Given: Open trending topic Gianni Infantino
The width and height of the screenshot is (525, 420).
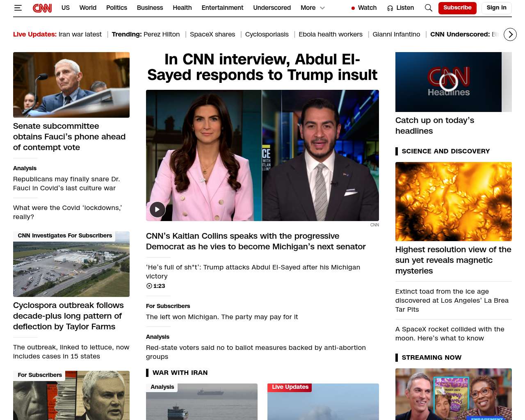Looking at the screenshot, I should [x=396, y=34].
